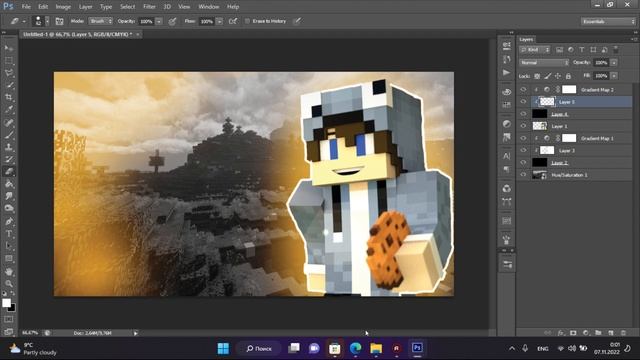This screenshot has height=360, width=640.
Task: Click the Flow value field
Action: [x=207, y=21]
